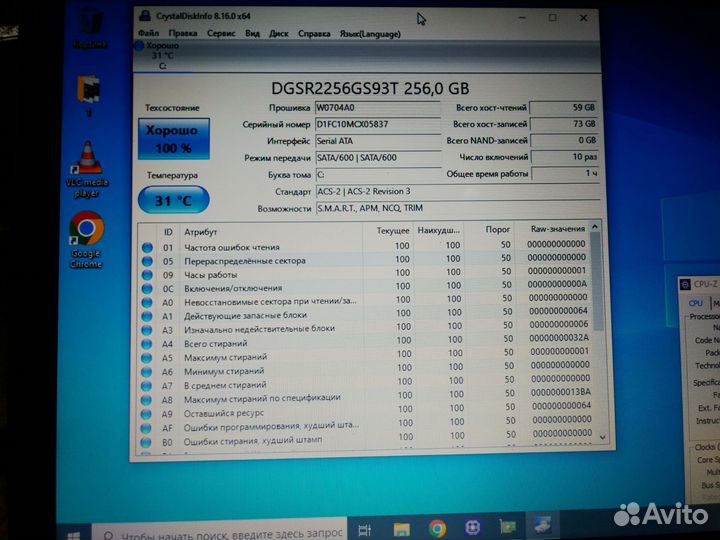This screenshot has width=720, height=540.
Task: Open the VLC media player desktop shortcut
Action: (87, 170)
